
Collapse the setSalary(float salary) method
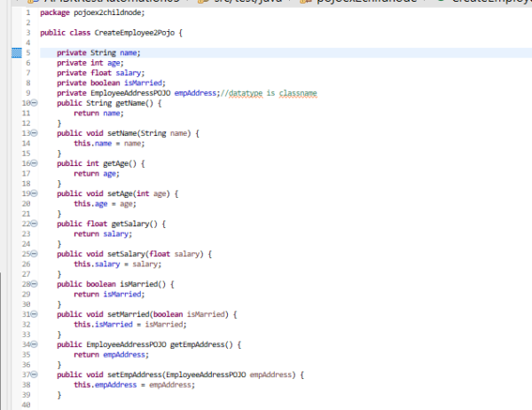coord(35,254)
